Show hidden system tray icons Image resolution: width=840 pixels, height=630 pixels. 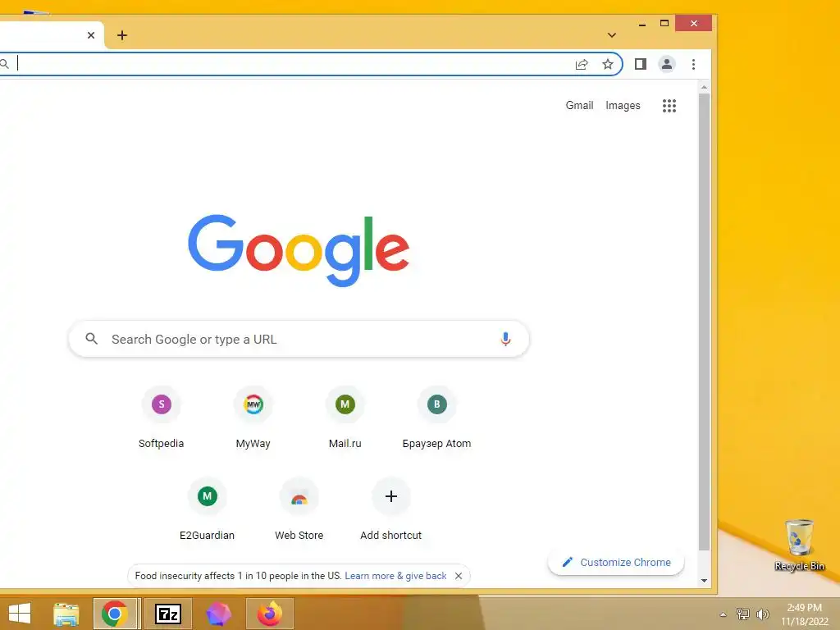(x=723, y=614)
